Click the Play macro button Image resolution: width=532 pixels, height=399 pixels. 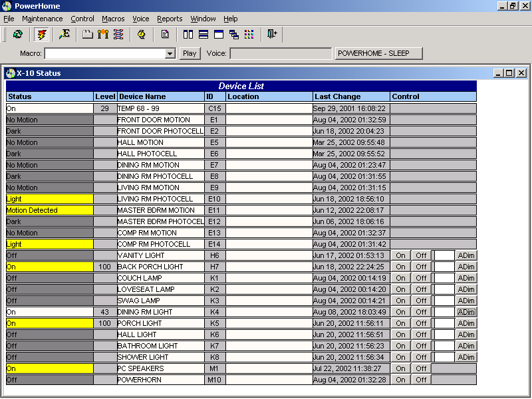190,54
